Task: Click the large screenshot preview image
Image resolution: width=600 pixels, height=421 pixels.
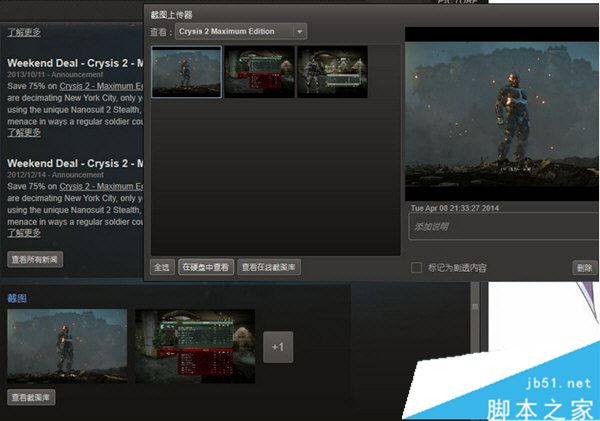Action: 502,114
